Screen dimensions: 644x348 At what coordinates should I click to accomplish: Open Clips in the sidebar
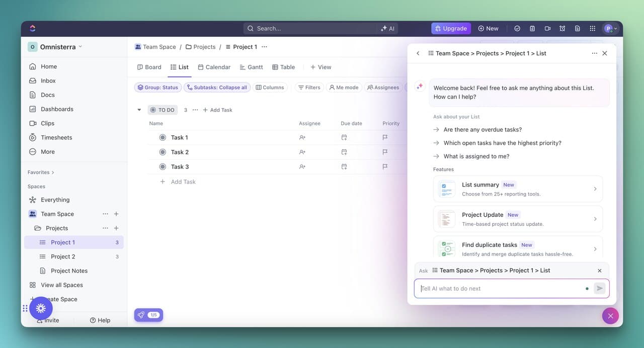[x=74, y=123]
